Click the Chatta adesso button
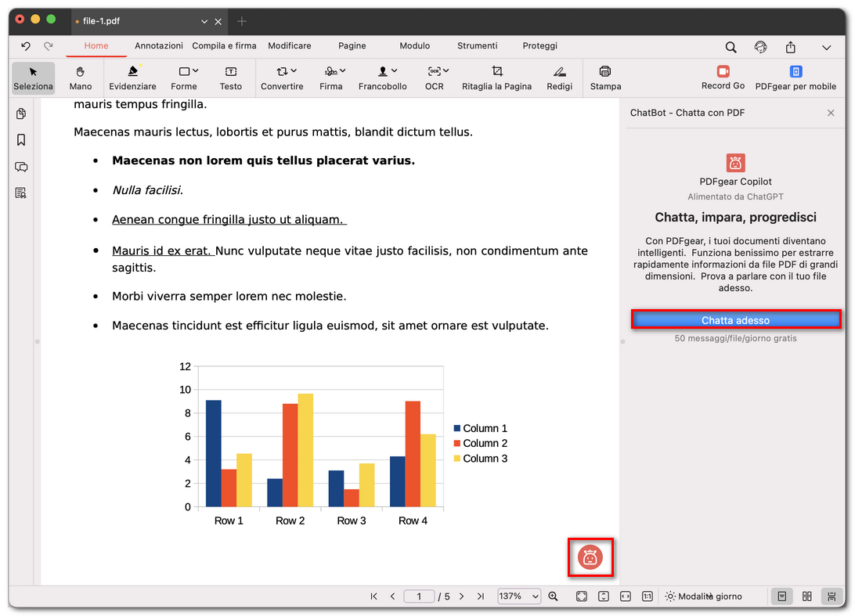 pos(734,319)
